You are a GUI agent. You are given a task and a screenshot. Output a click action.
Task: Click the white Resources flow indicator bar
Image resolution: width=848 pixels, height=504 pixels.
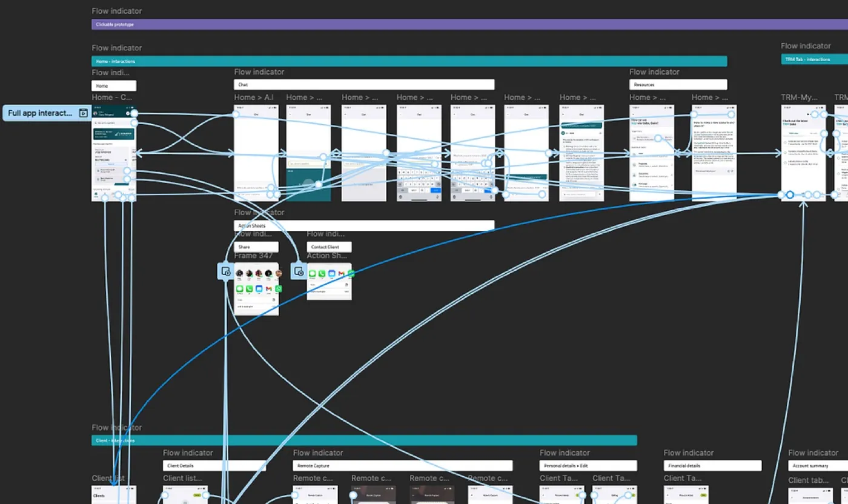[x=678, y=85]
